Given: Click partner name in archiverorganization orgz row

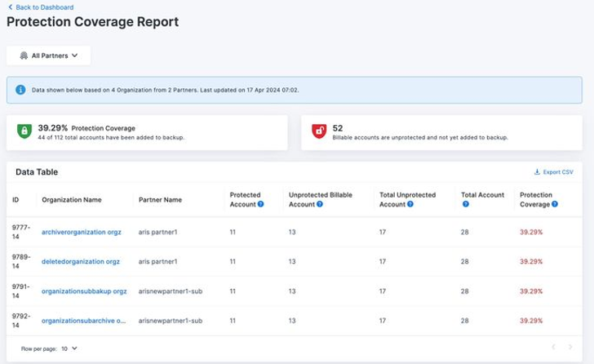Looking at the screenshot, I should click(x=158, y=232).
